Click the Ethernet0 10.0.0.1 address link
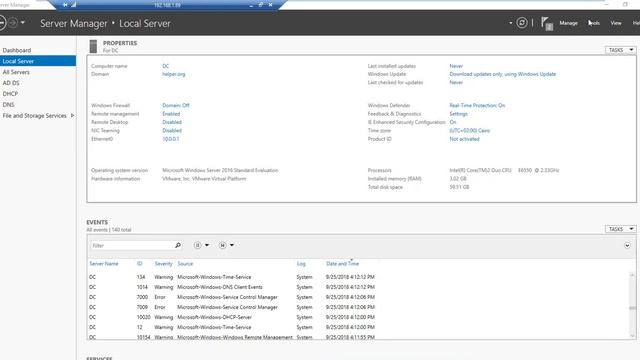Image resolution: width=640 pixels, height=360 pixels. [171, 139]
